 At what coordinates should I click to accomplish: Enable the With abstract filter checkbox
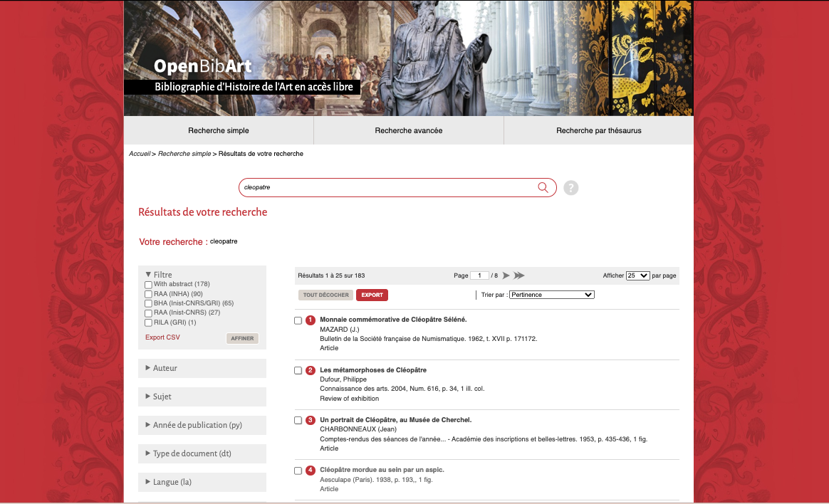148,285
